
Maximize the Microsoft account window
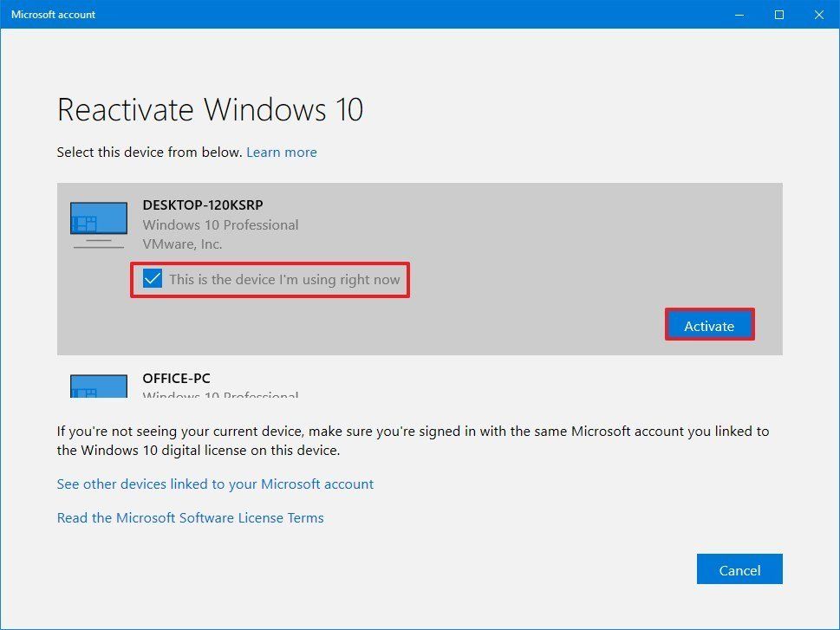point(778,15)
